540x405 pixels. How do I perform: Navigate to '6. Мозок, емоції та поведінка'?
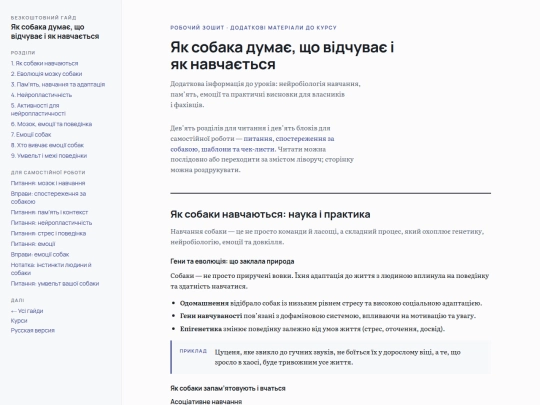click(51, 124)
